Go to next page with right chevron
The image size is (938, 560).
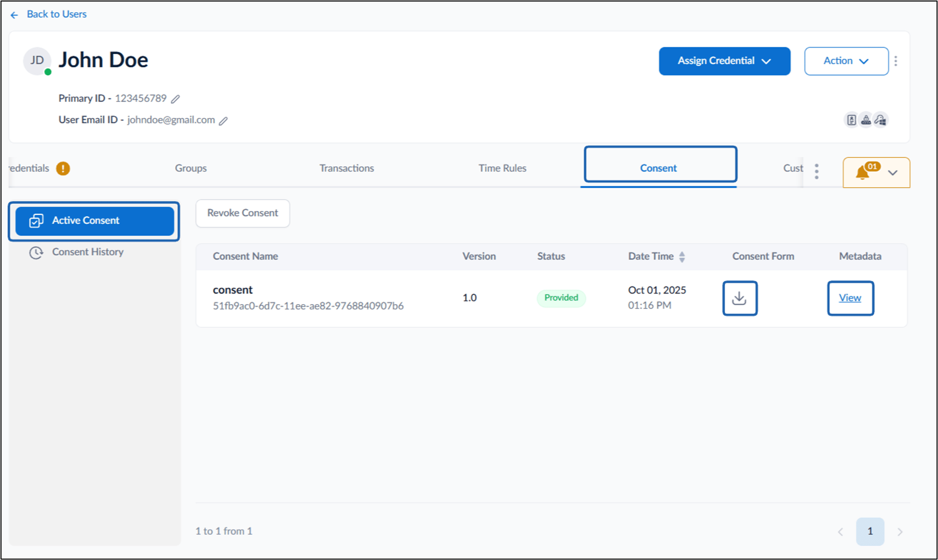tap(900, 532)
